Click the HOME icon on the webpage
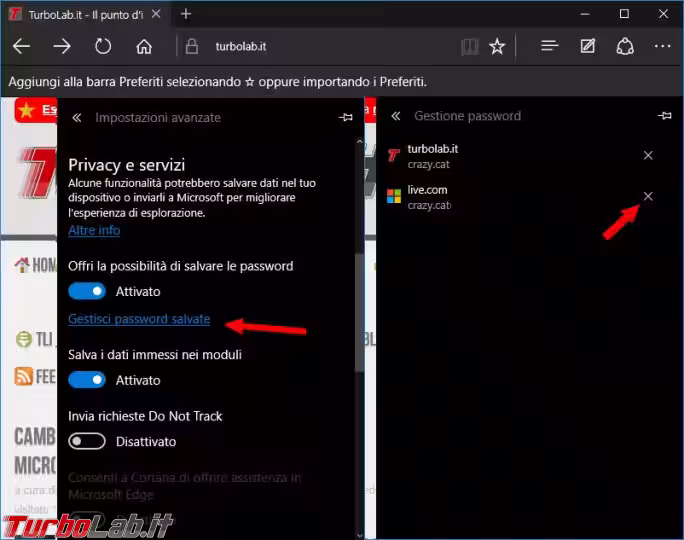 [23, 264]
